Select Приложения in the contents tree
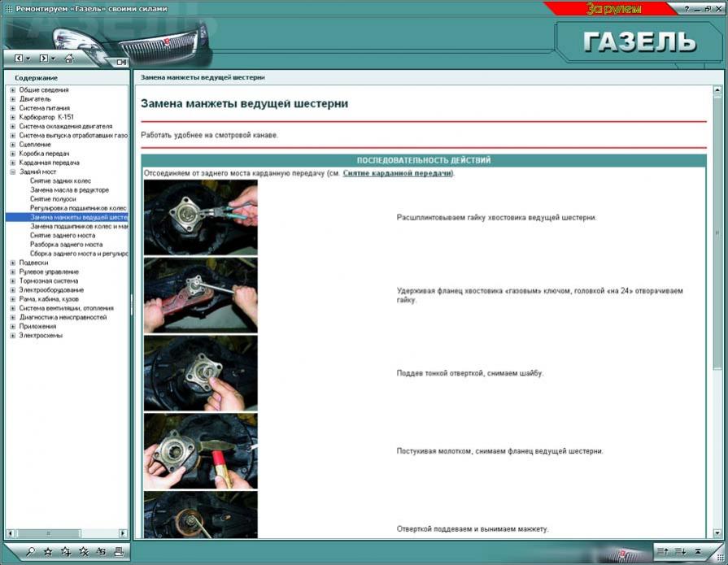Screen dimensions: 728x565 coord(37,326)
